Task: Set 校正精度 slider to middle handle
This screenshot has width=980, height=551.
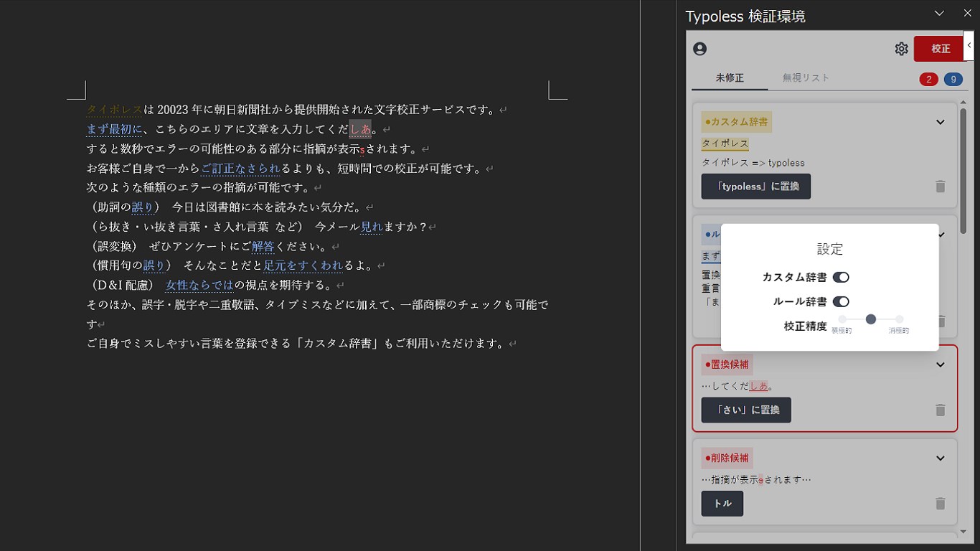Action: tap(871, 319)
